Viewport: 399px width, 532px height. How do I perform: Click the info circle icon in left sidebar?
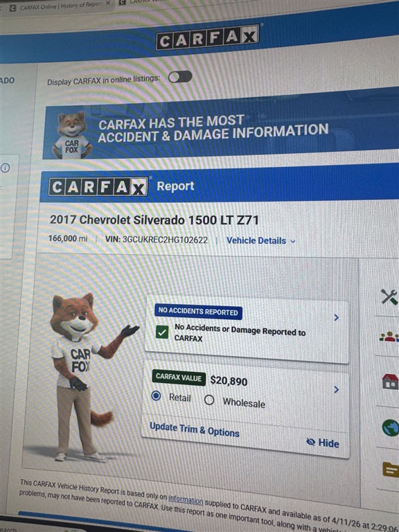click(x=5, y=168)
